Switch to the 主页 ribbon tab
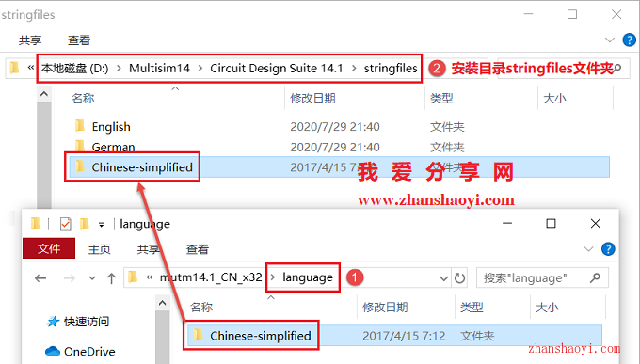Viewport: 640px width, 364px height. click(99, 249)
